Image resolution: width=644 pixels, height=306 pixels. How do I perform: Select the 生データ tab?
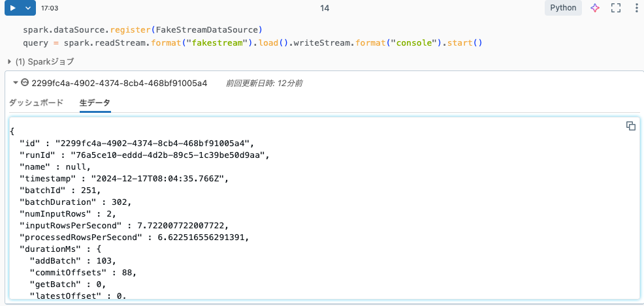click(95, 102)
